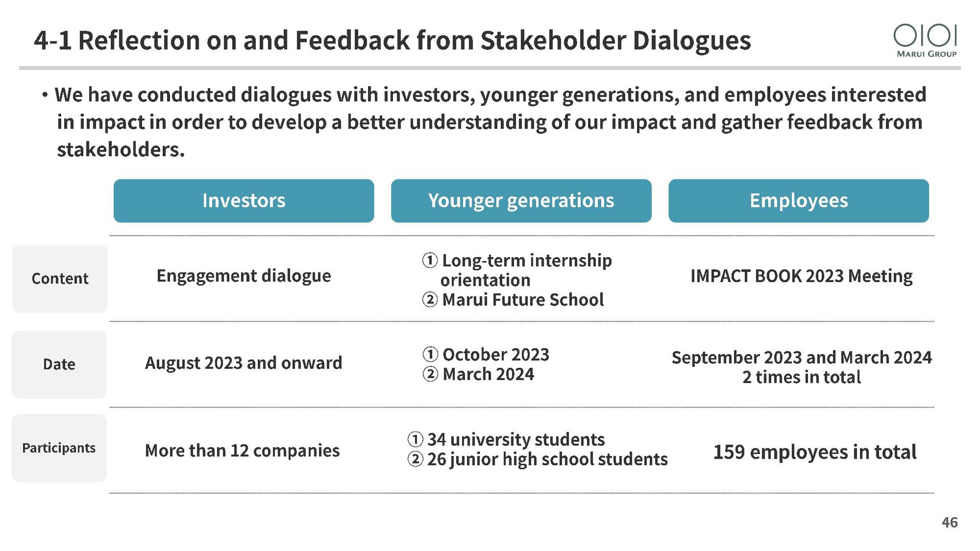980x551 pixels.
Task: Select the Younger generations header
Action: 521,201
